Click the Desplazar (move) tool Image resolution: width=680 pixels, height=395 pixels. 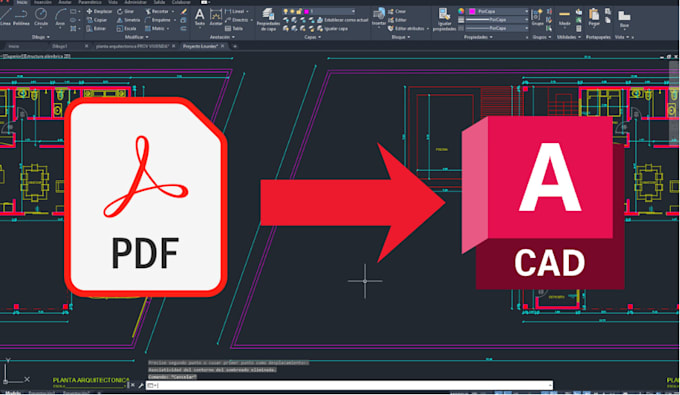tap(99, 11)
